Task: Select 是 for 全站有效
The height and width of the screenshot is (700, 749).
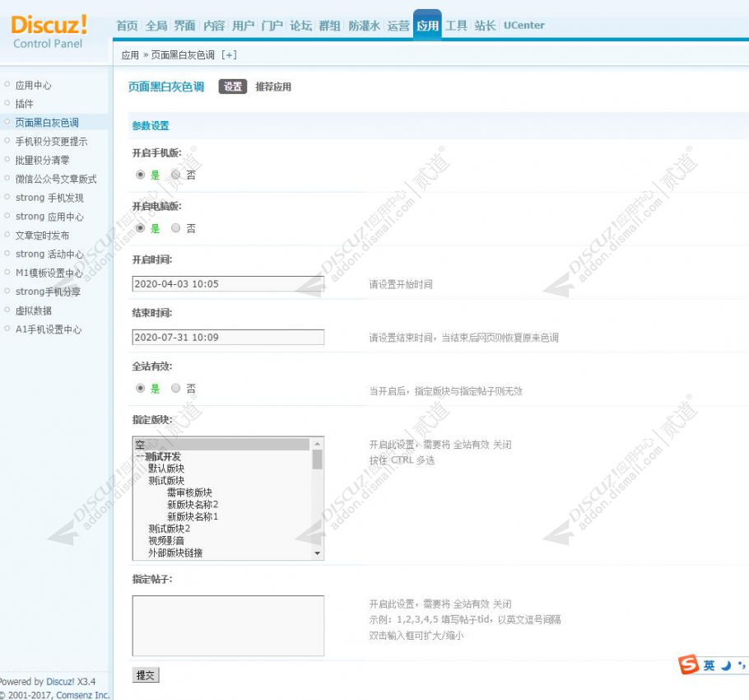Action: pos(141,388)
